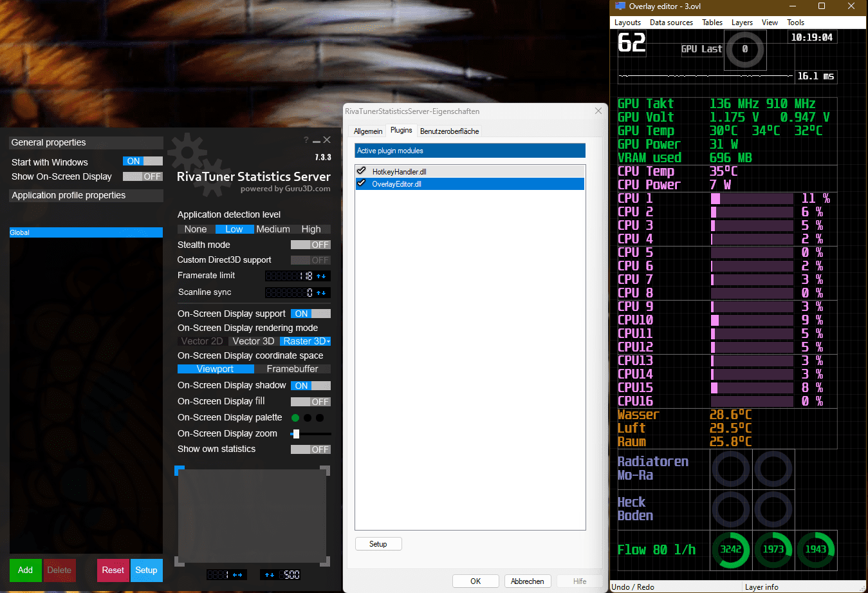Toggle Show On-Screen Display switch
The width and height of the screenshot is (868, 593).
click(x=143, y=176)
